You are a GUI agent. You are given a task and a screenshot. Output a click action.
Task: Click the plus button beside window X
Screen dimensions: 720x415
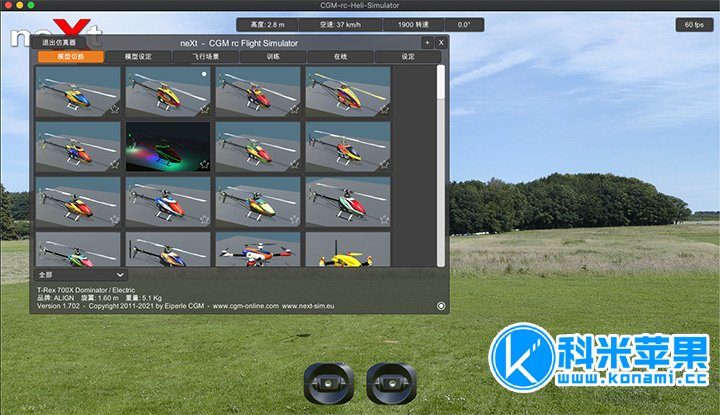(428, 43)
